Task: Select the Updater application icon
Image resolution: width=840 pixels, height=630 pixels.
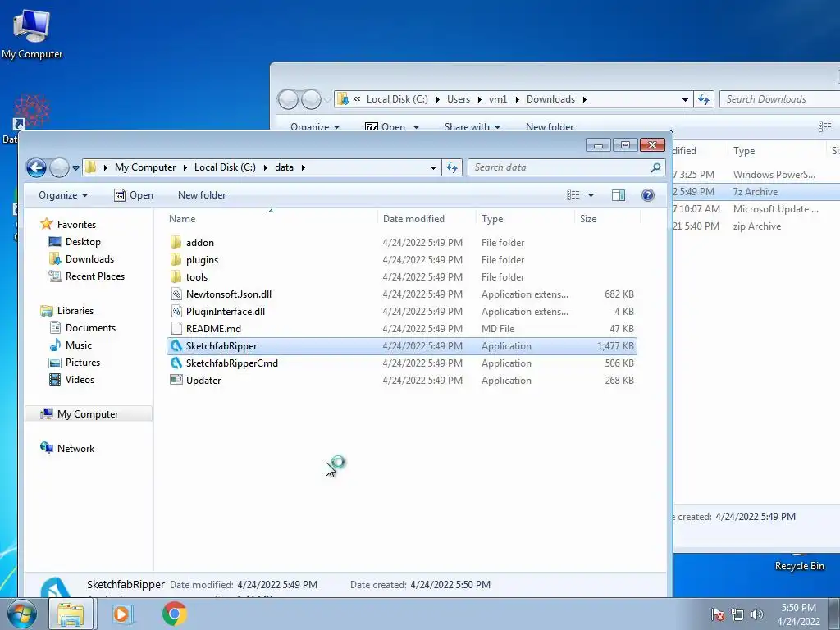Action: coord(176,381)
